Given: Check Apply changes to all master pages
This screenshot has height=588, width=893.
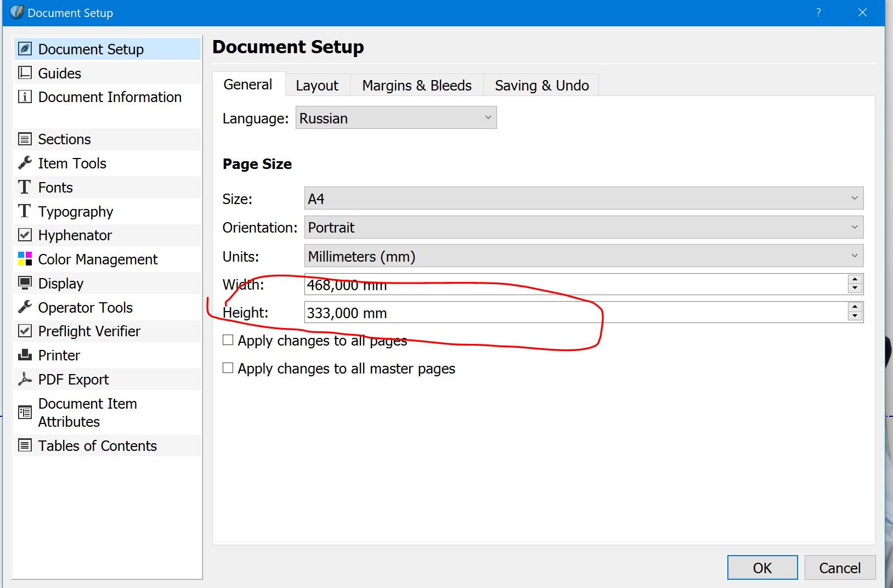Looking at the screenshot, I should 228,368.
